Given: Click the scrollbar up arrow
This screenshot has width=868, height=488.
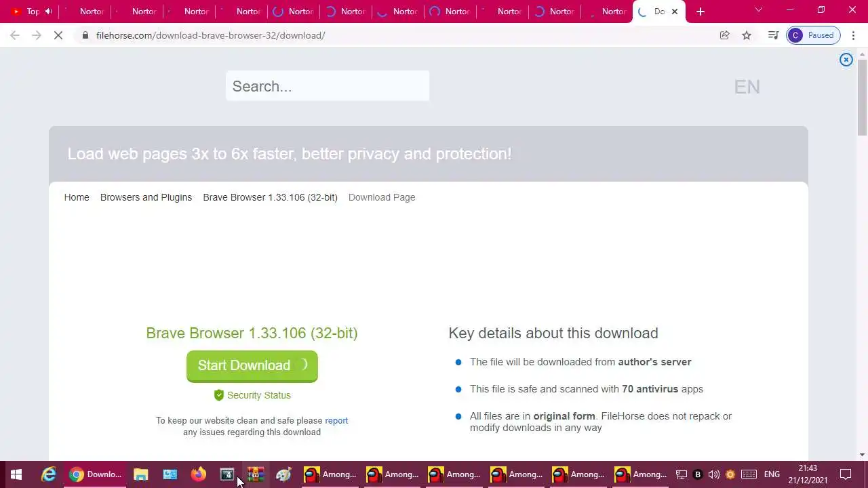Looking at the screenshot, I should pos(863,53).
